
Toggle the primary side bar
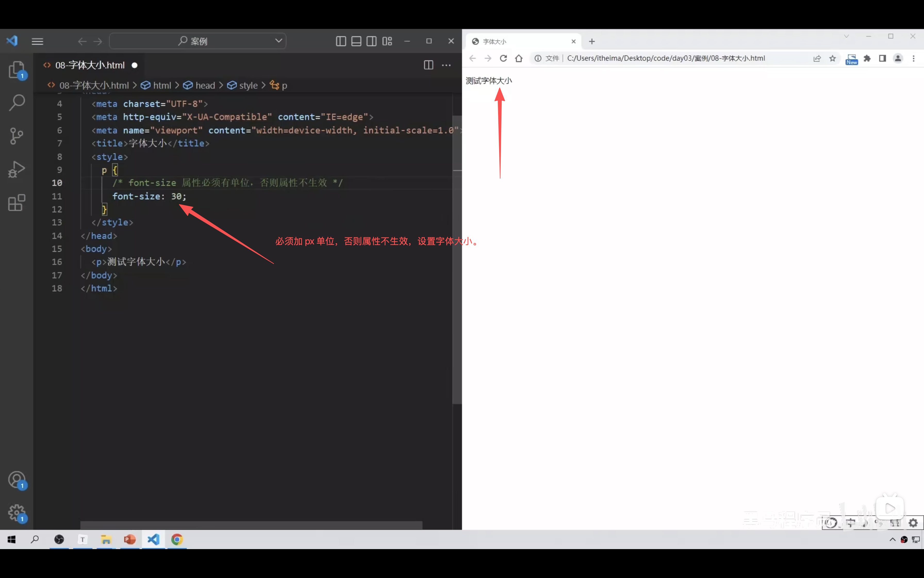coord(341,41)
